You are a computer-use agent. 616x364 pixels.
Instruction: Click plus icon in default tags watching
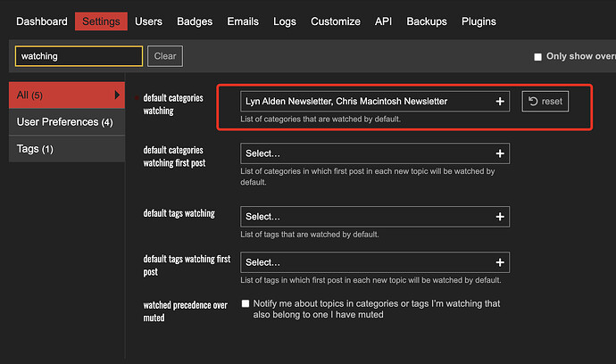pyautogui.click(x=500, y=217)
